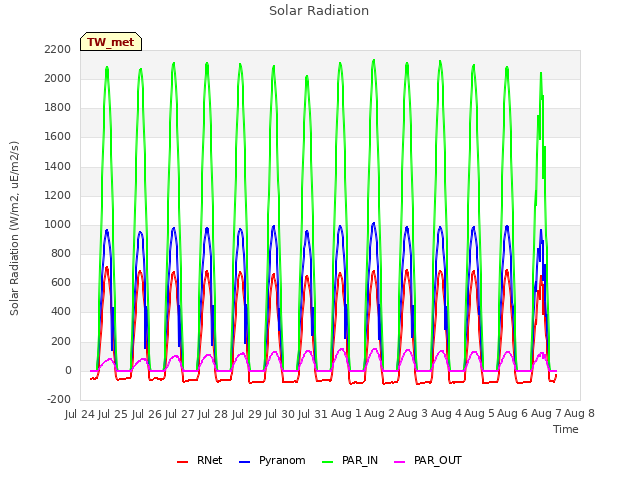Click the Jul 25 x-axis tick label
Screen dimensions: 640x480
113,414
